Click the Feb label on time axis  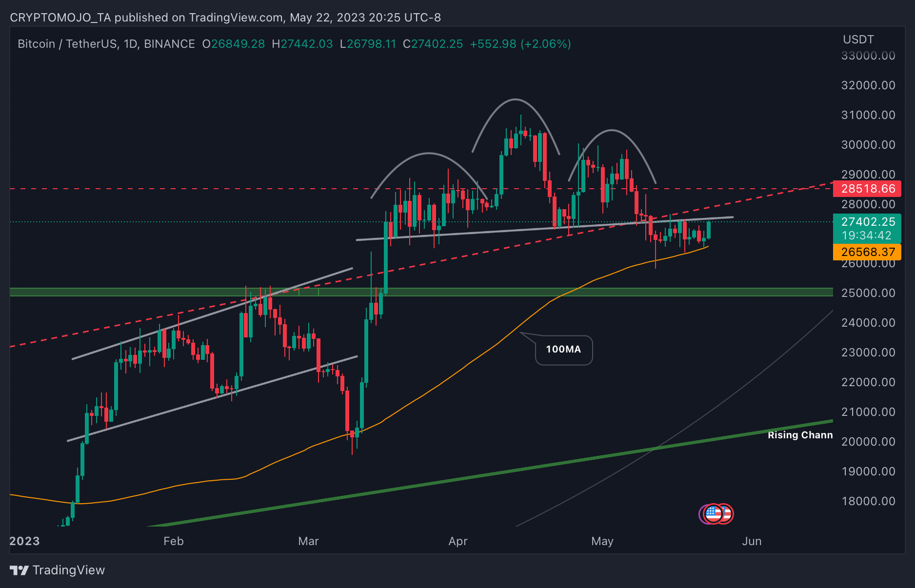[174, 541]
